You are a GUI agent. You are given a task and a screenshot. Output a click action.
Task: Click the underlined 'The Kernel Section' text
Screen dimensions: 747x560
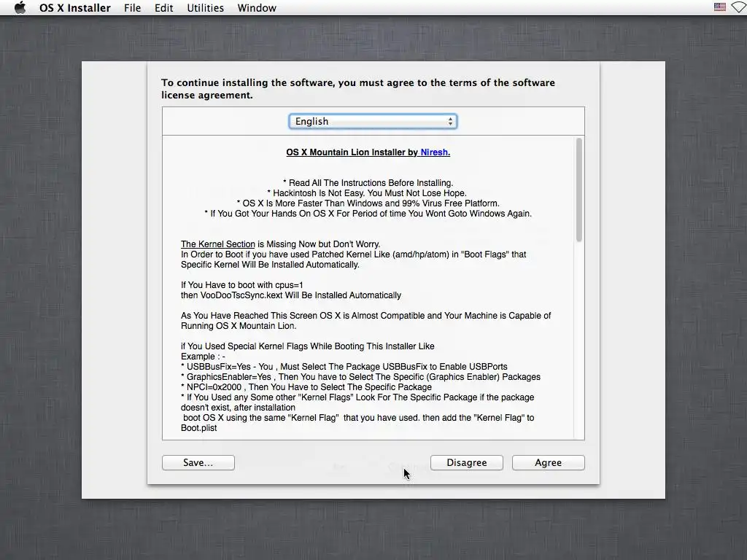coord(217,244)
